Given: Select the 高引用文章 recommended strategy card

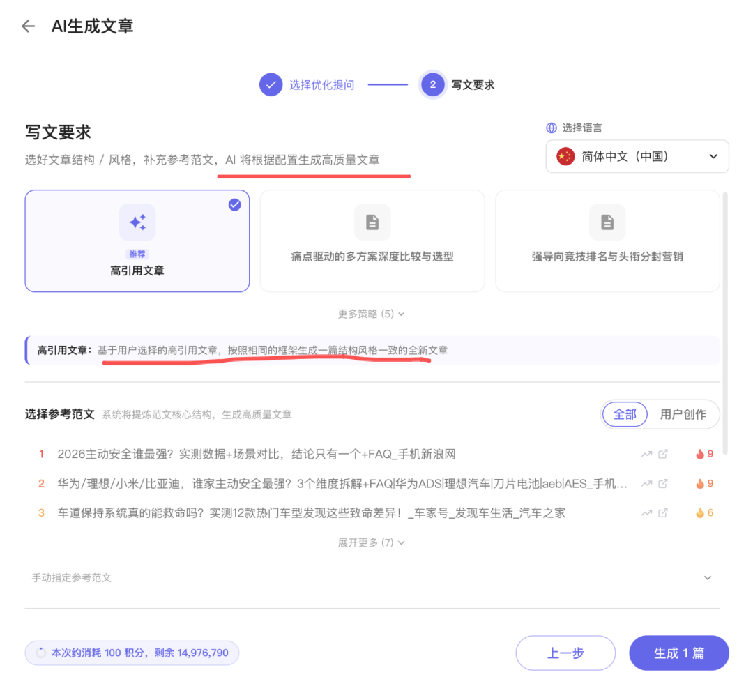Looking at the screenshot, I should pos(137,241).
